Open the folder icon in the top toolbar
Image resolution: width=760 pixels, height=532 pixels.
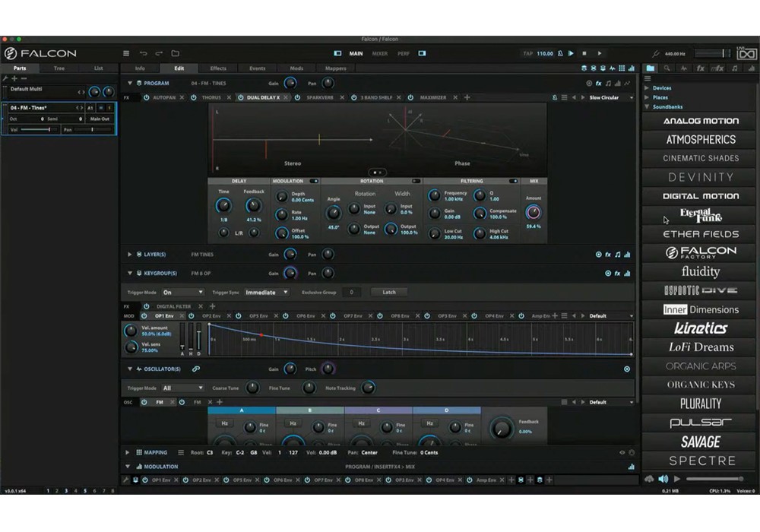(x=176, y=53)
